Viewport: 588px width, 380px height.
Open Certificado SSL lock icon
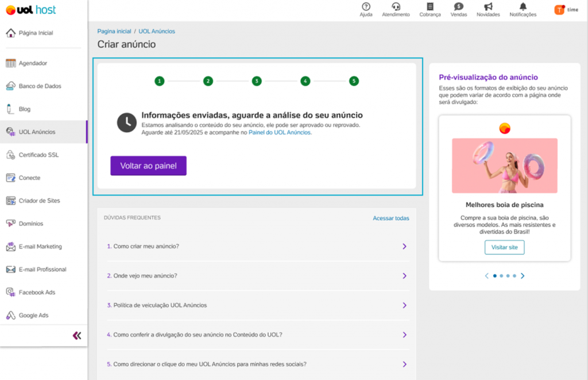(10, 155)
